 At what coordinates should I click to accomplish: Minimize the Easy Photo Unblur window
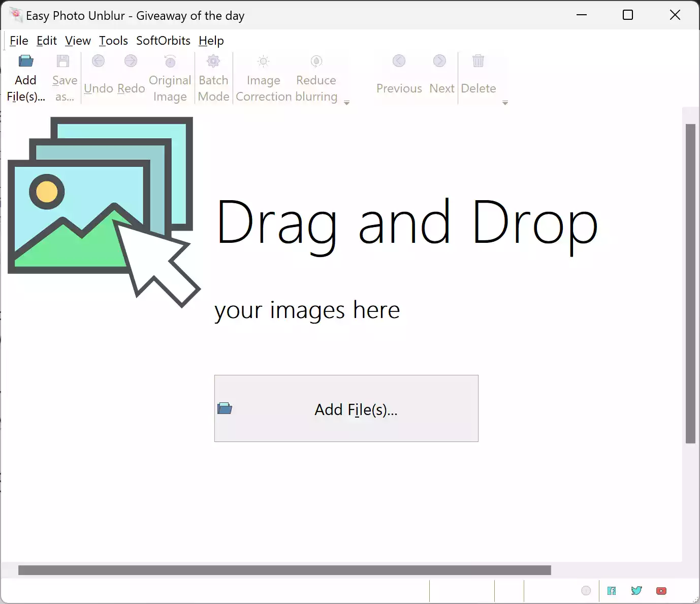point(582,15)
